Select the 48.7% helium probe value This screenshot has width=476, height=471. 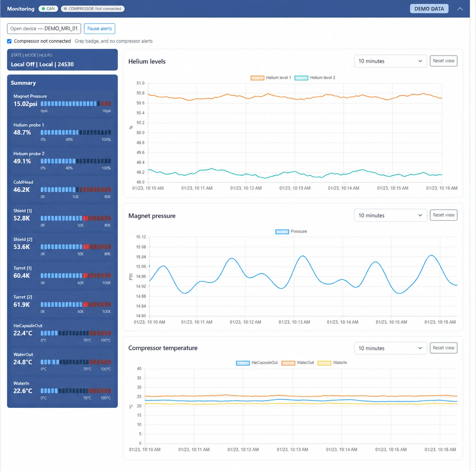point(22,133)
